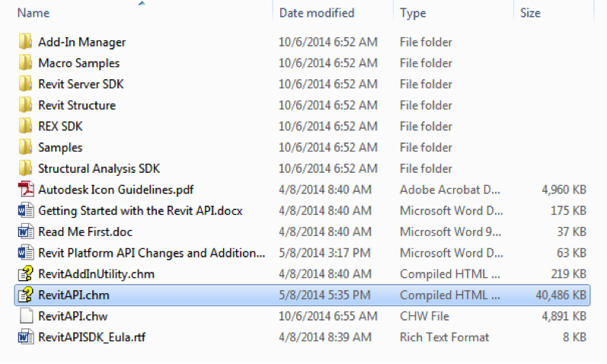Screen dimensions: 607x364
Task: Click Compiled HTML type of RevitAddInUtility.chm
Action: [x=450, y=274]
